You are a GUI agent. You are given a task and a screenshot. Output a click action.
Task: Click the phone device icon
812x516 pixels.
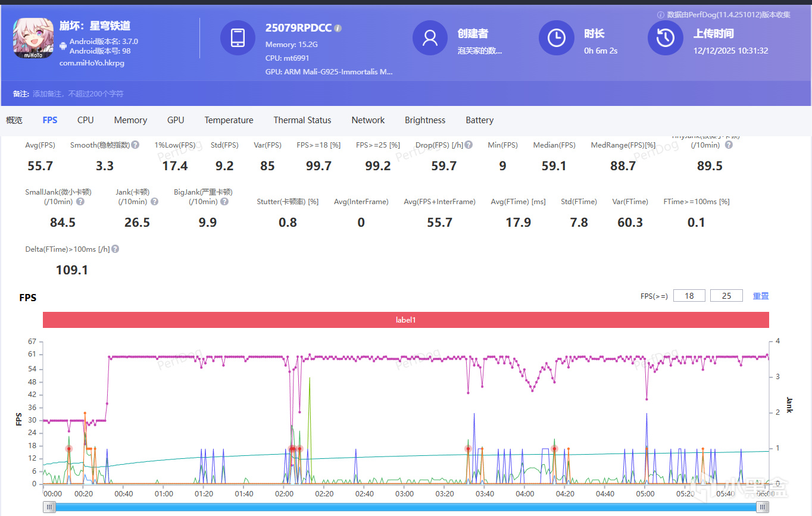(x=238, y=38)
